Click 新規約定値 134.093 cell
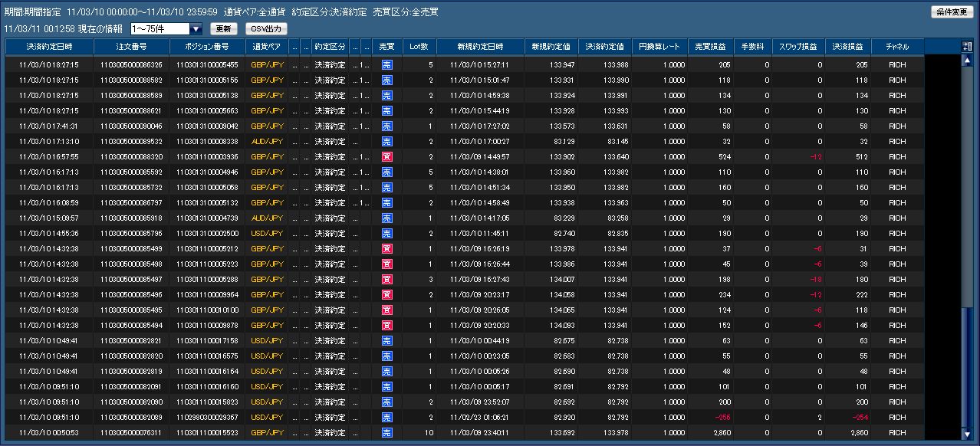The width and height of the screenshot is (980, 446). coord(551,325)
